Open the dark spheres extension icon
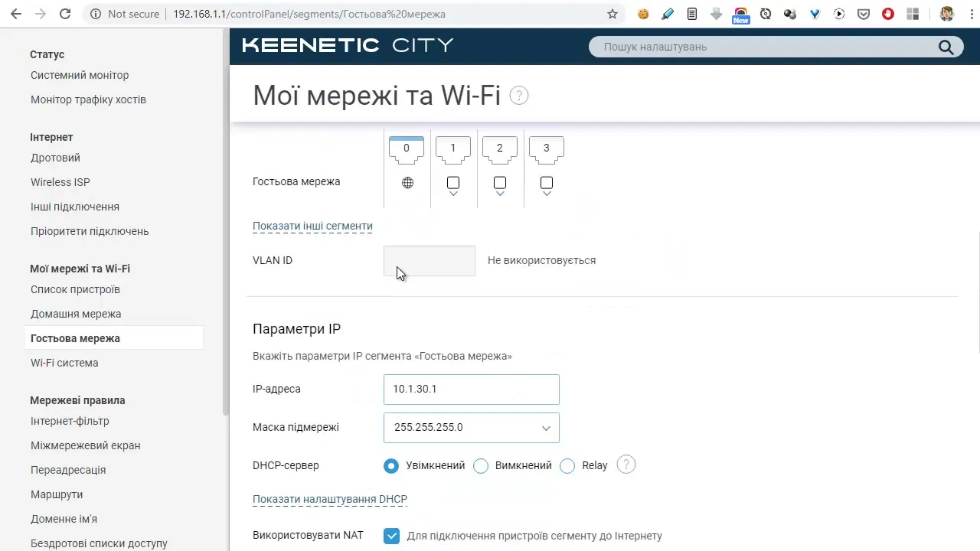 [x=790, y=14]
